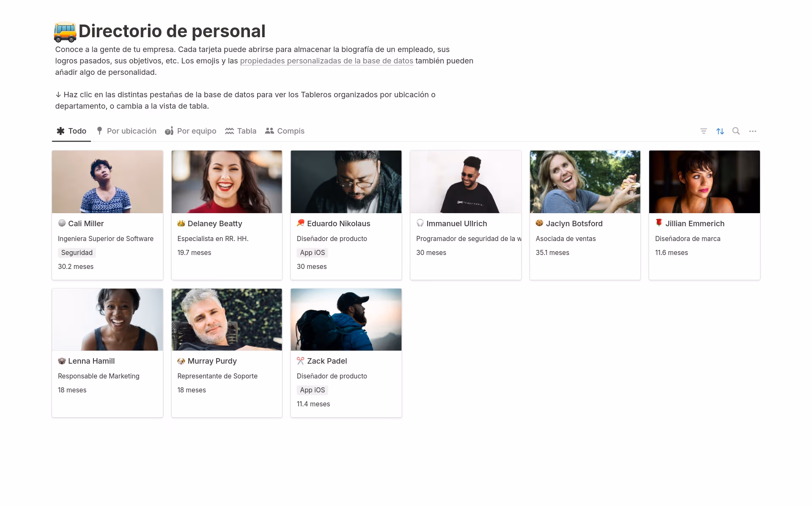Open Murray Purdy's photo thumbnail
The width and height of the screenshot is (812, 507).
(x=227, y=320)
